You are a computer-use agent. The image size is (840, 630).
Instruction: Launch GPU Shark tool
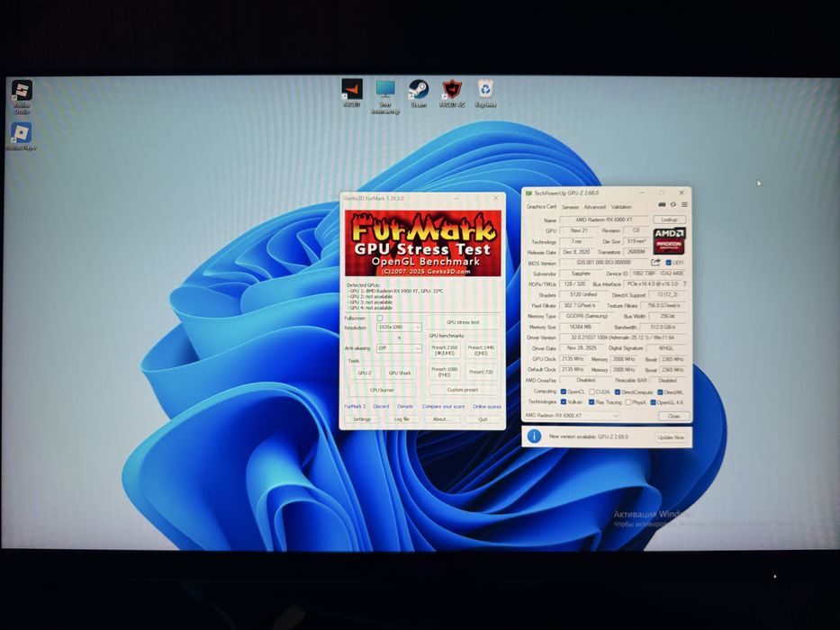coord(400,373)
